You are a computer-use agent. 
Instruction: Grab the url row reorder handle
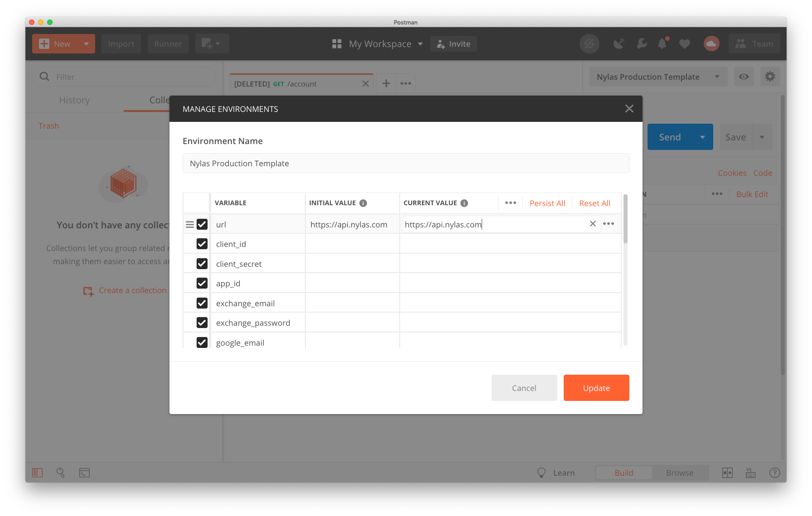[190, 225]
